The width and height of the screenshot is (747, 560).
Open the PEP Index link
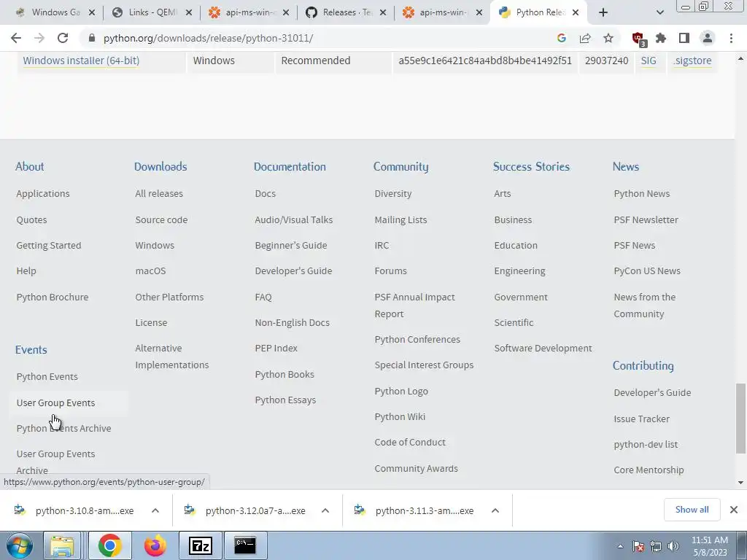276,348
